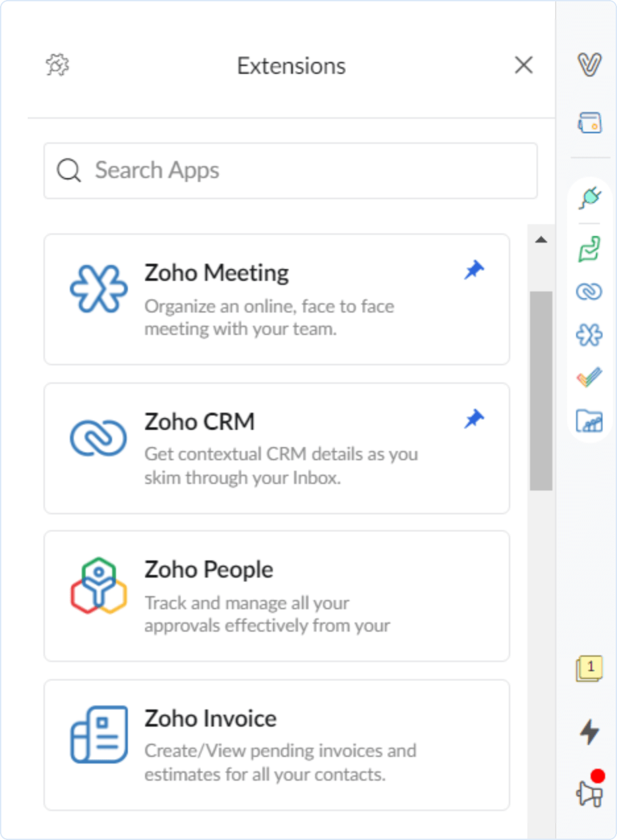Open the V-shaped logo icon in the sidebar
The width and height of the screenshot is (617, 840).
[589, 65]
